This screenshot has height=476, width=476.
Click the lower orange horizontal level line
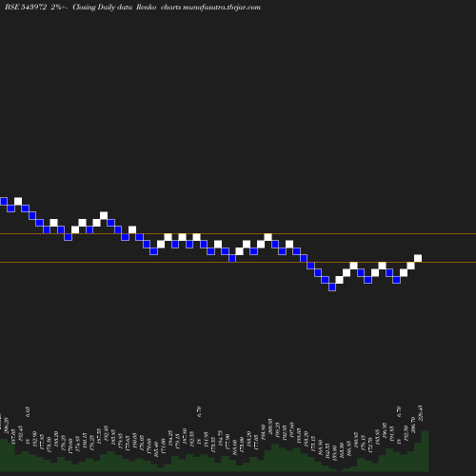[238, 262]
